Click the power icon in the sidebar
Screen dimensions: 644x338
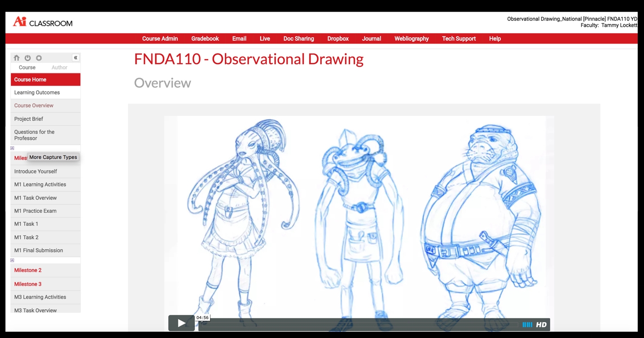(x=28, y=58)
